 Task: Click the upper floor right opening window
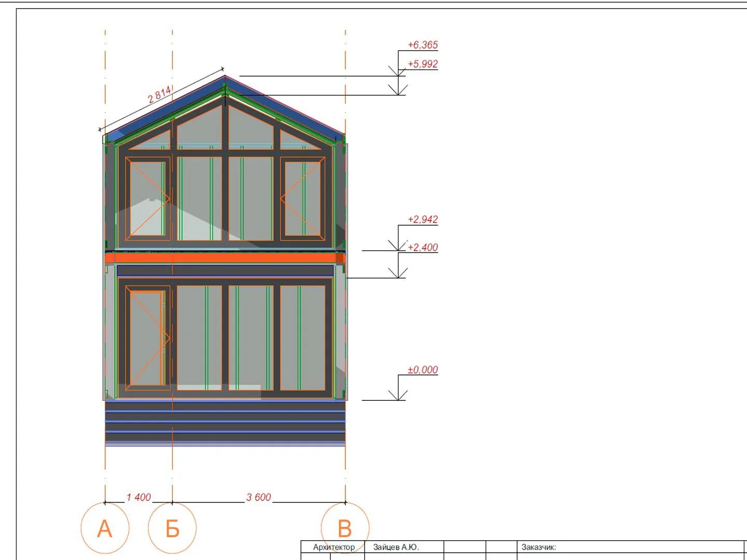click(302, 199)
